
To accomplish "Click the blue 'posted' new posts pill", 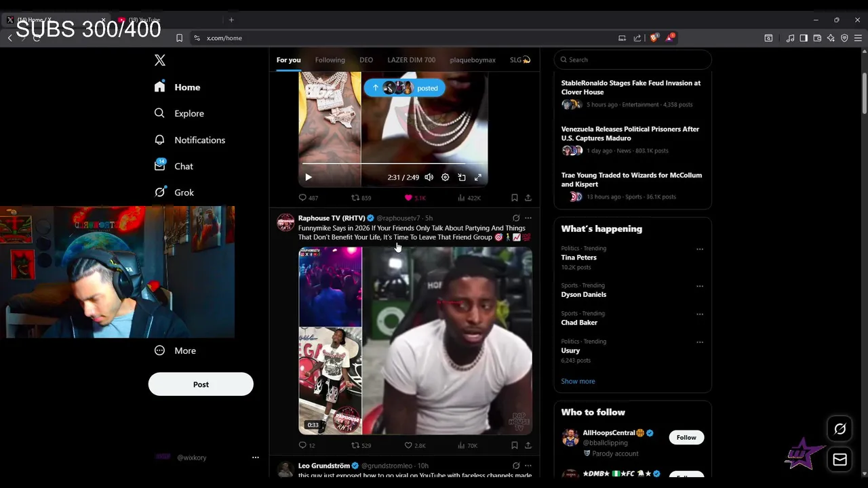I will coord(404,88).
